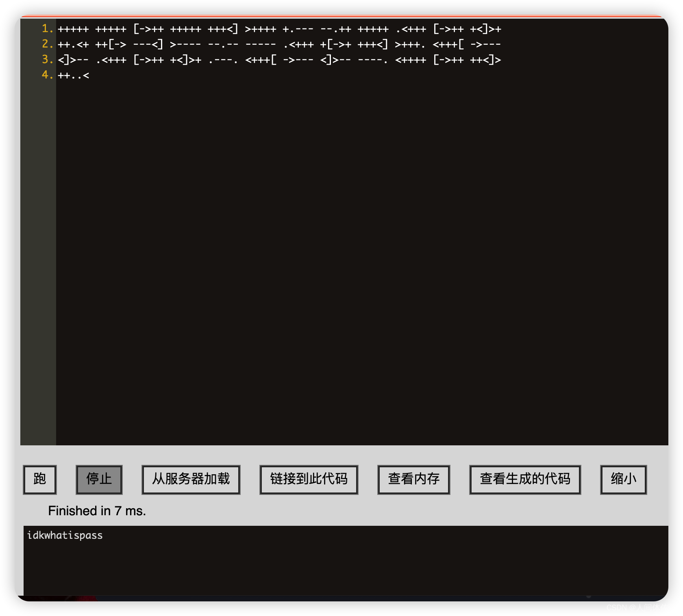Show generated code via 查看生成的代码
683x616 pixels.
coord(525,479)
